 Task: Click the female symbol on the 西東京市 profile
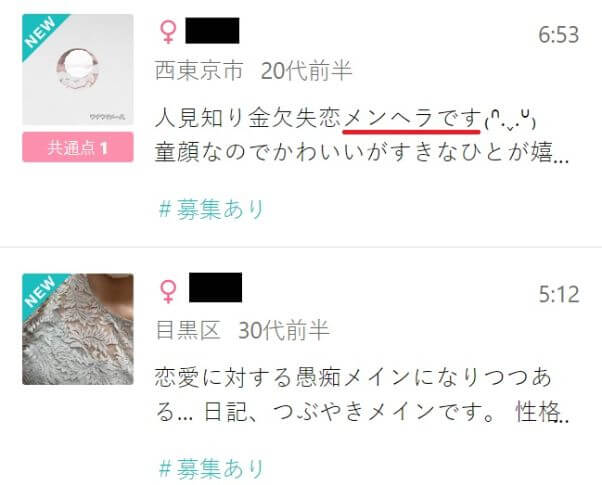tap(168, 32)
